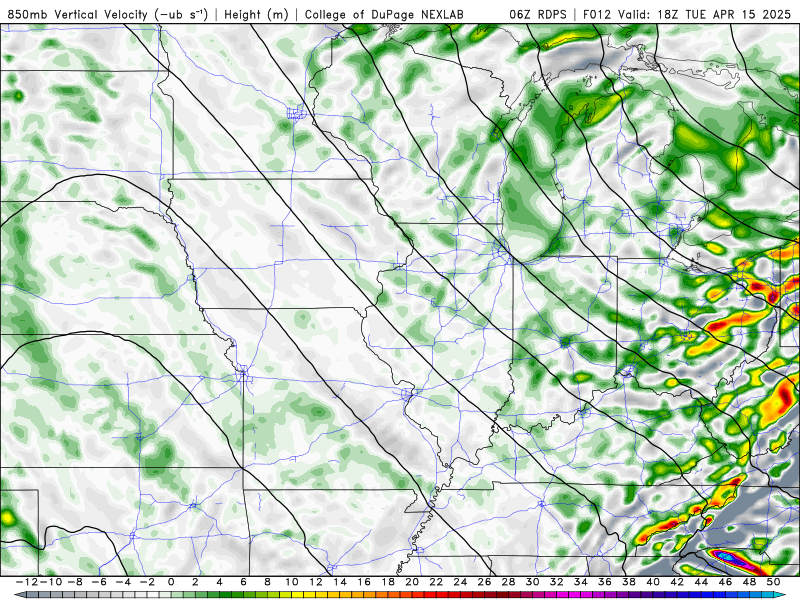Click the '32' colorbar tick label
The width and height of the screenshot is (800, 600).
click(x=557, y=582)
